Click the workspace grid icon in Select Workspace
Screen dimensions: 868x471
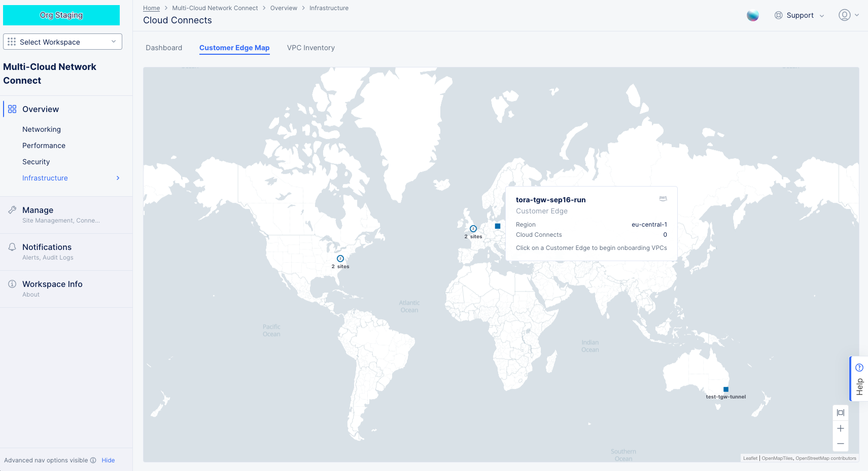point(12,42)
